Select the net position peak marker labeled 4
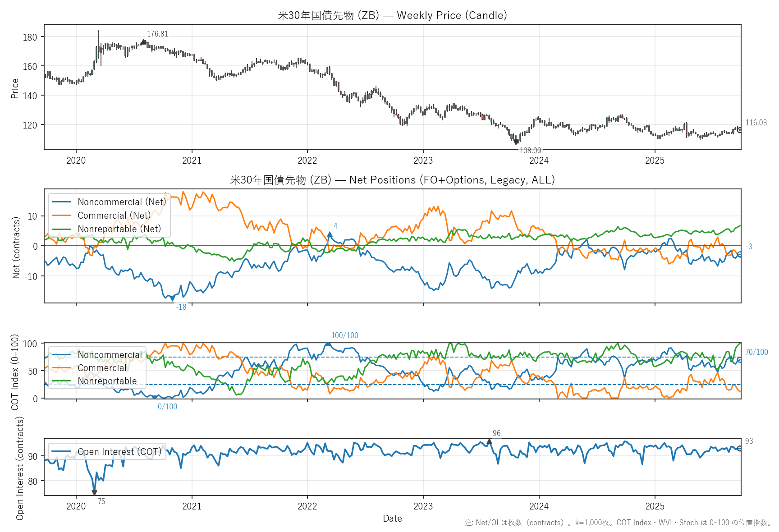The height and width of the screenshot is (532, 779). click(330, 234)
